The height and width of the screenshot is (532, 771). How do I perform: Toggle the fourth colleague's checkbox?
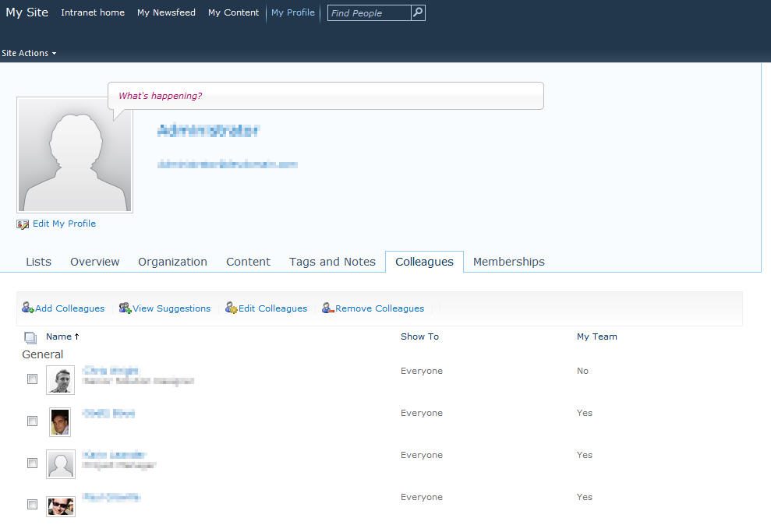coord(32,505)
